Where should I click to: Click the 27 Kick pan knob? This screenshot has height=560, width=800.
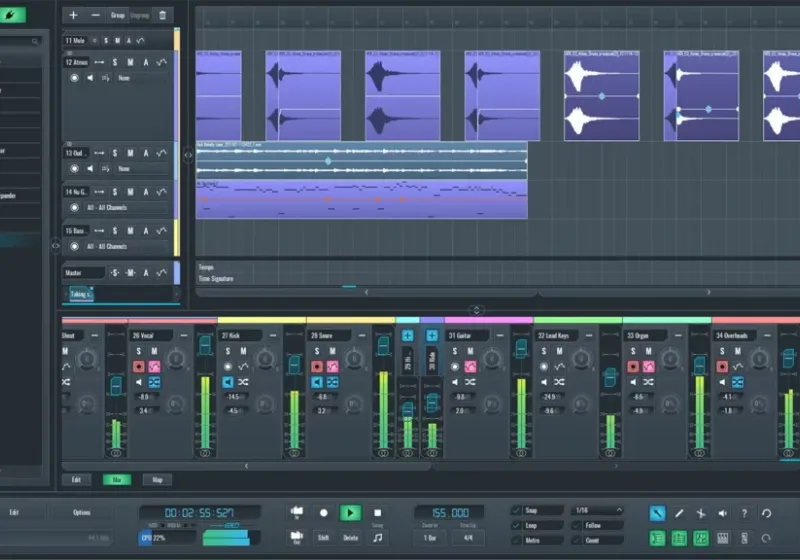coord(265,359)
